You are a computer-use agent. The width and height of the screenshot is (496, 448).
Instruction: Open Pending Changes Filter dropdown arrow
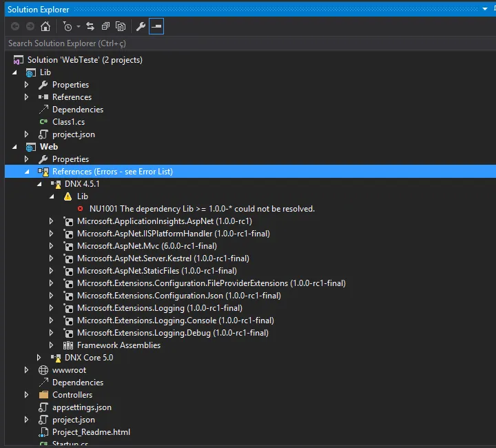click(77, 26)
